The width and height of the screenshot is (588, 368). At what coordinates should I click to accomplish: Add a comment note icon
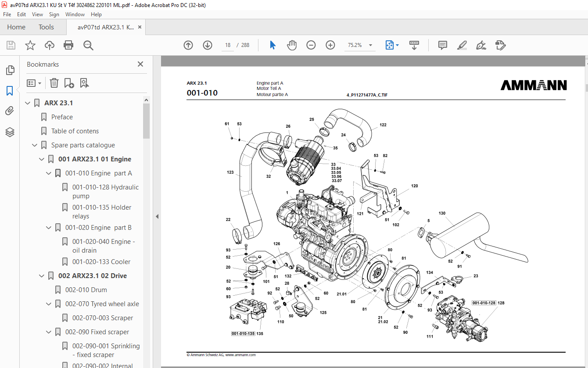tap(443, 45)
